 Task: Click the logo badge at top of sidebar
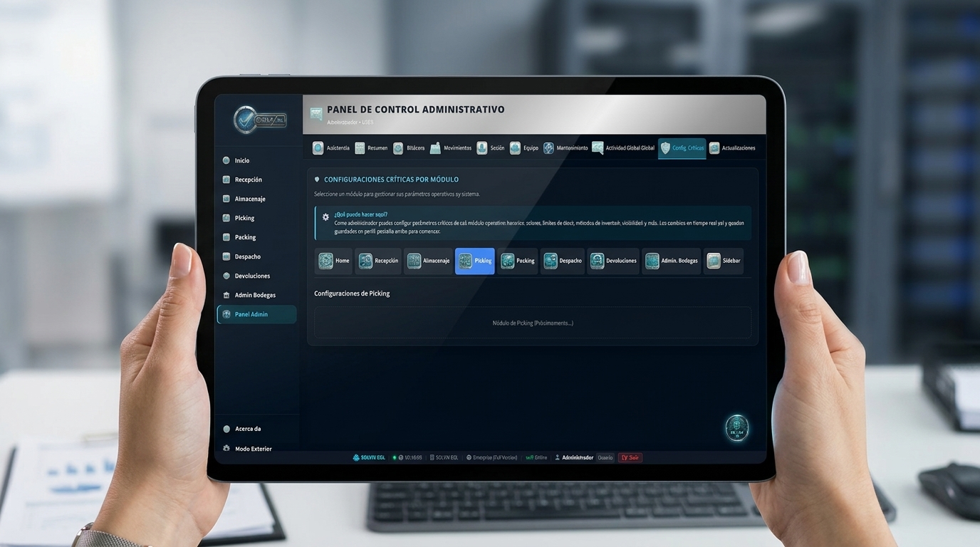260,120
